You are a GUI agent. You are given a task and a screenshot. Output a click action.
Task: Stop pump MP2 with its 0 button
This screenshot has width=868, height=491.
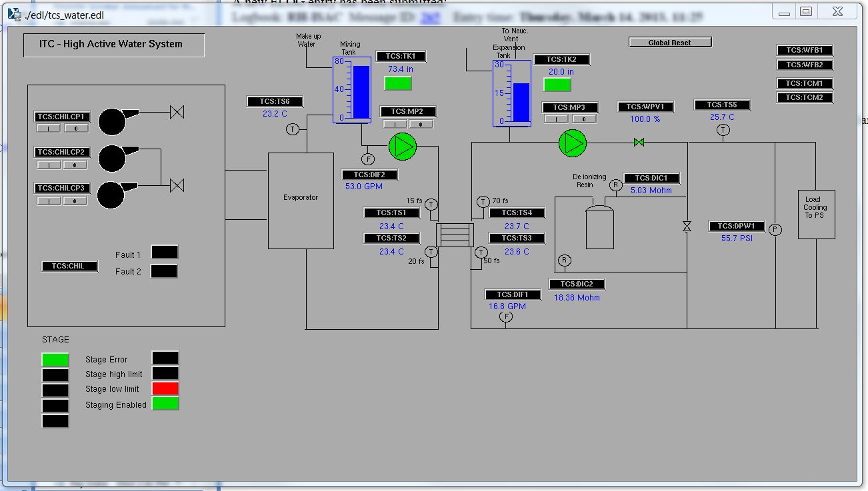pyautogui.click(x=421, y=124)
